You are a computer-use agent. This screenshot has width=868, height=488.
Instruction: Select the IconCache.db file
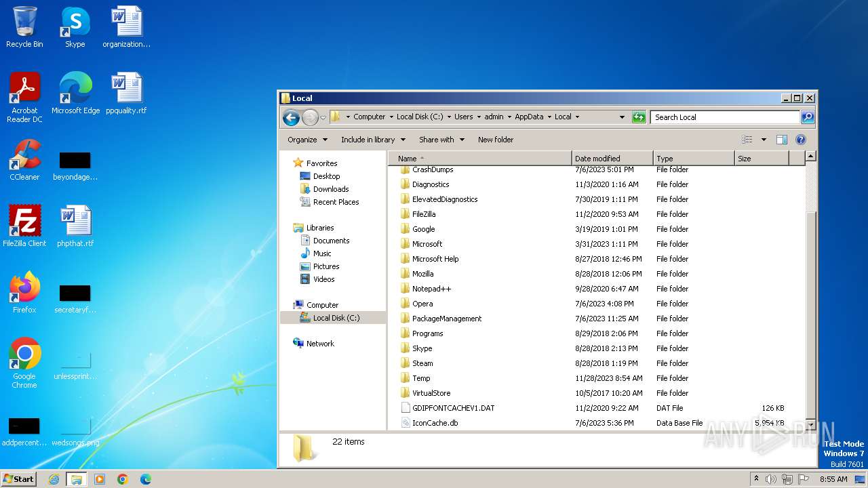(435, 423)
